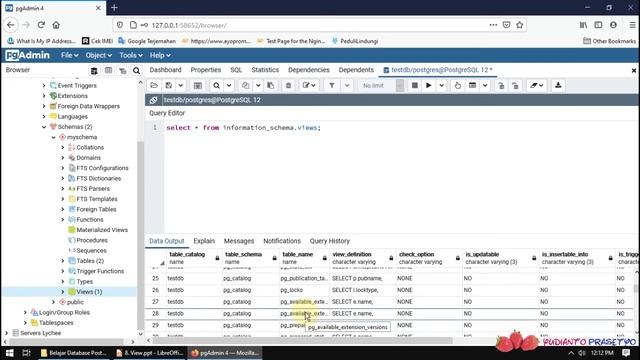
Task: Execute the query with the play button
Action: click(429, 85)
